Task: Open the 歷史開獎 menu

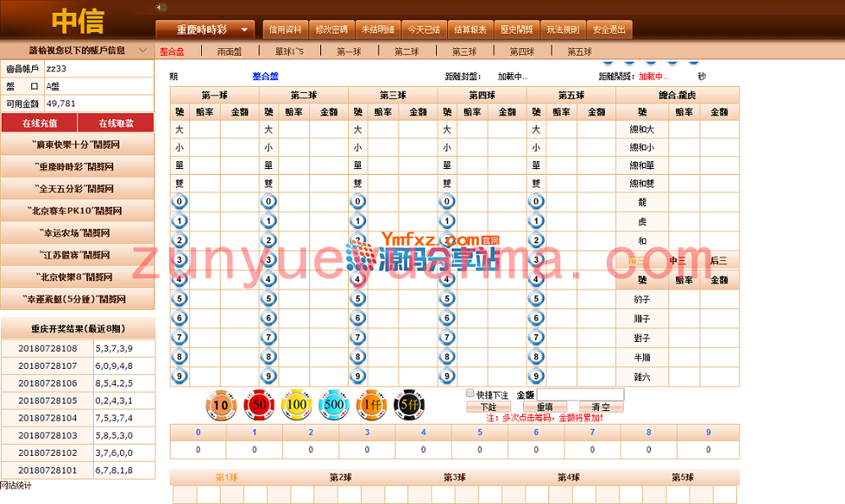Action: click(517, 30)
